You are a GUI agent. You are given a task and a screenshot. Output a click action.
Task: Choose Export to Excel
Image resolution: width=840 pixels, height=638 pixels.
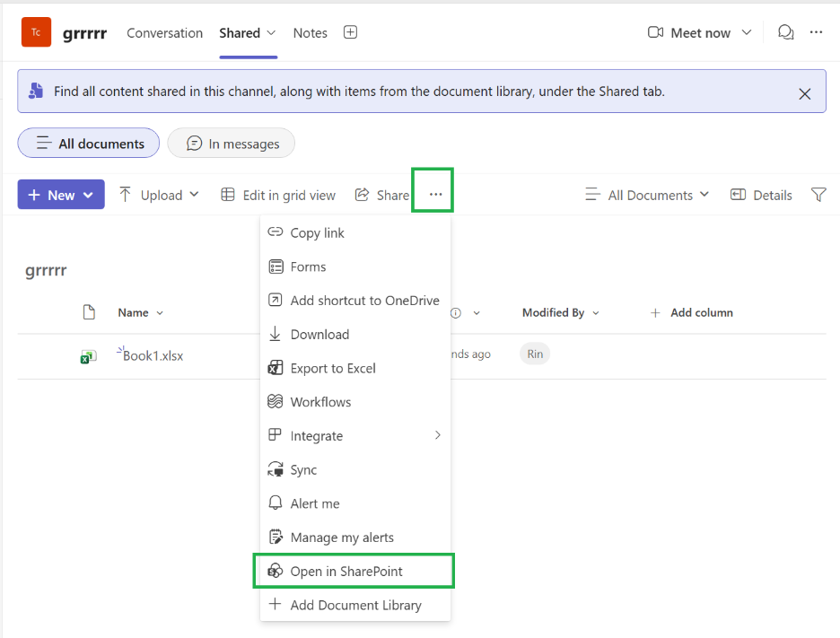tap(354, 369)
